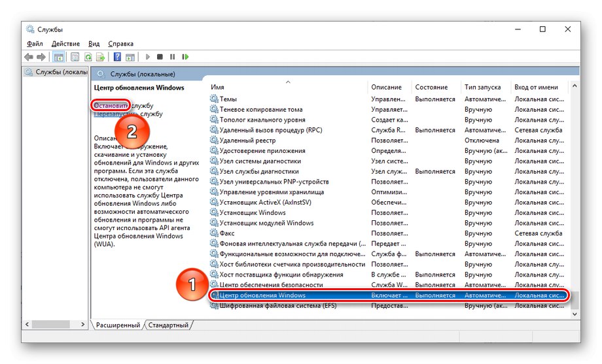Image resolution: width=602 pixels, height=364 pixels.
Task: Switch to the Расширенный tab
Action: [x=118, y=325]
